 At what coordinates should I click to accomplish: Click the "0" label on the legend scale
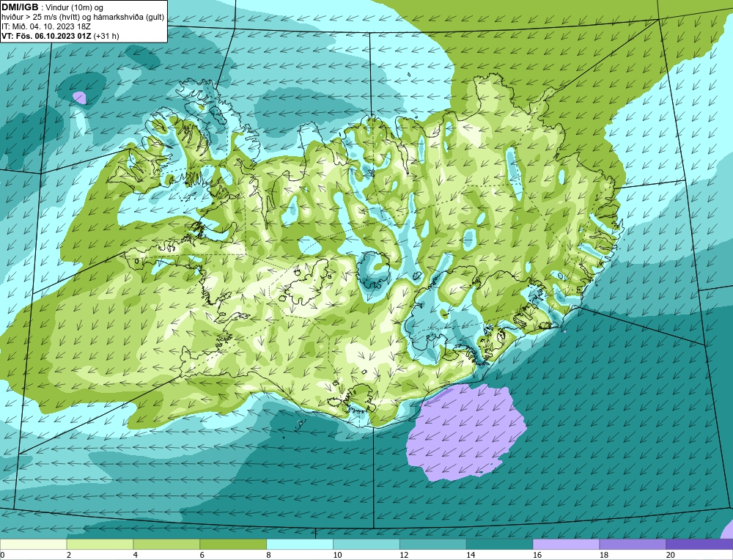tap(2, 555)
